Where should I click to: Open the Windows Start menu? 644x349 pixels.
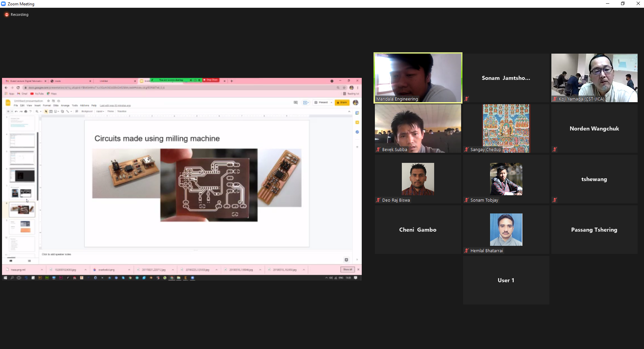pyautogui.click(x=5, y=278)
